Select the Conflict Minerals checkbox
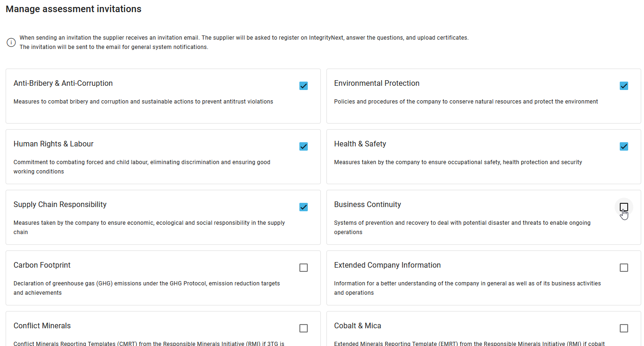This screenshot has width=644, height=346. click(304, 328)
